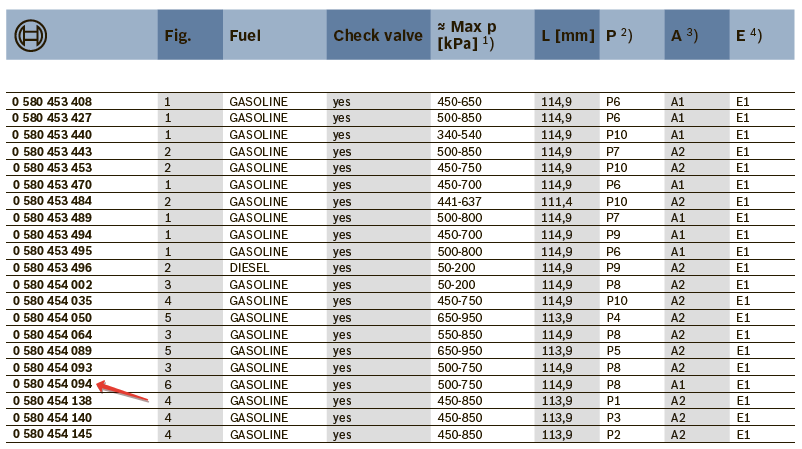Image resolution: width=802 pixels, height=449 pixels.
Task: Click part number 0 580 454 002
Action: (x=52, y=285)
